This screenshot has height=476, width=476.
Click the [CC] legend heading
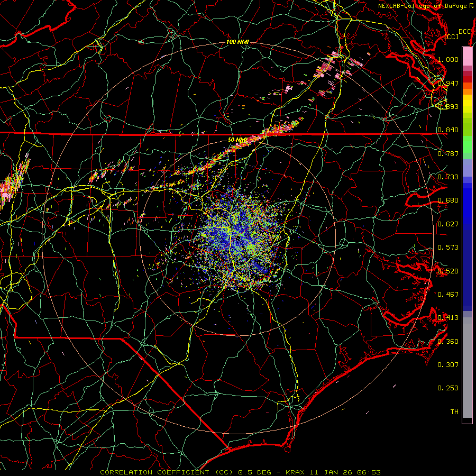(452, 36)
